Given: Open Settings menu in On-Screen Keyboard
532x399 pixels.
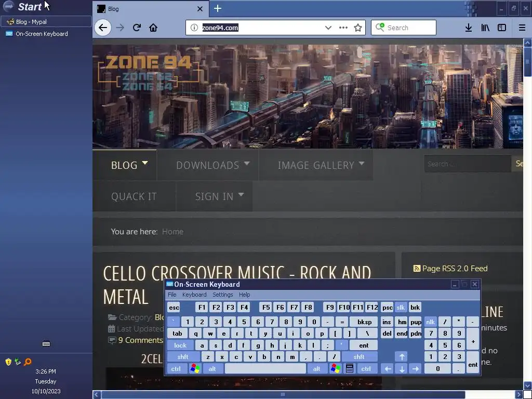Looking at the screenshot, I should (x=222, y=295).
